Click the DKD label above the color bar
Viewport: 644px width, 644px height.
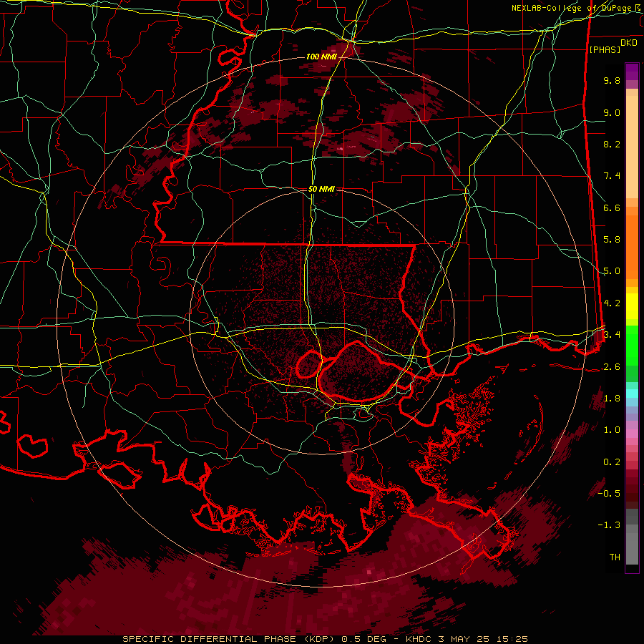(x=629, y=43)
